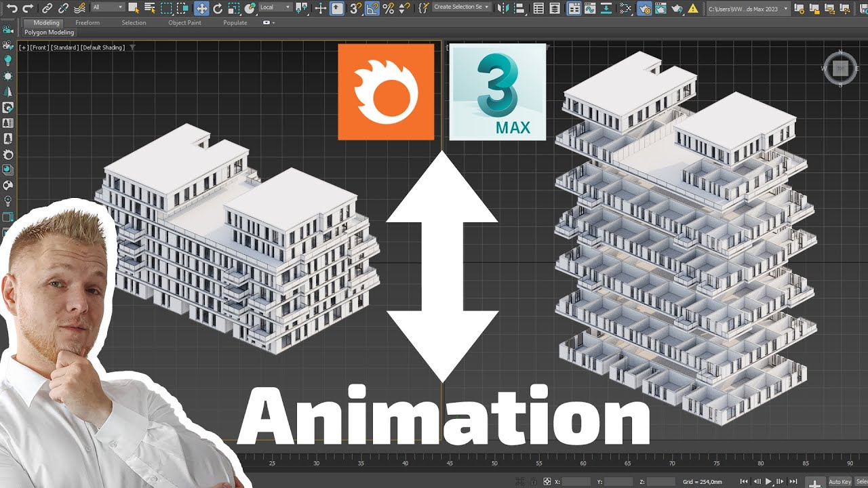Select the Move transform tool
This screenshot has height=488, width=868.
click(x=201, y=8)
